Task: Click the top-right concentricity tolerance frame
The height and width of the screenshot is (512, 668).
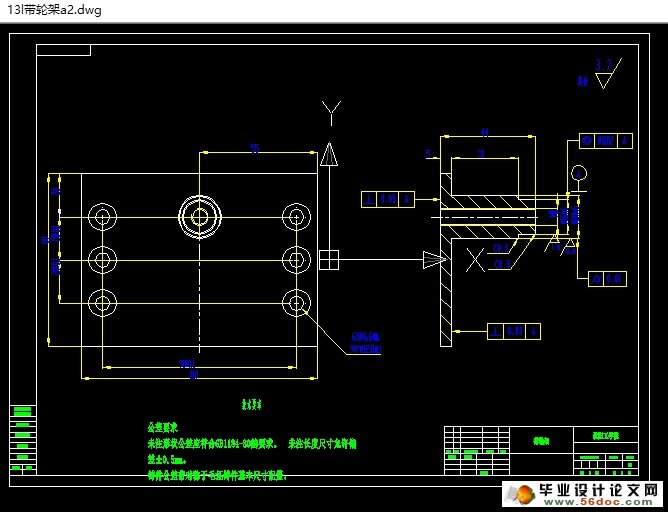Action: click(606, 141)
